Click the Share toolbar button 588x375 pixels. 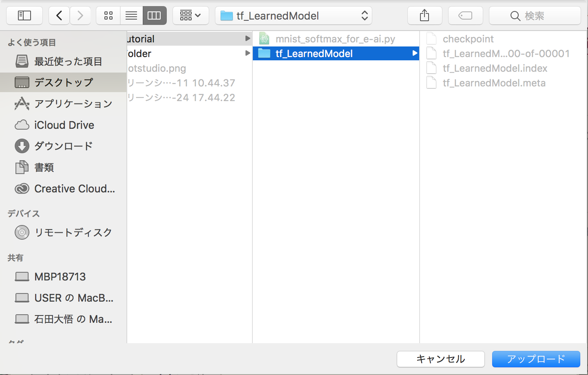point(424,15)
